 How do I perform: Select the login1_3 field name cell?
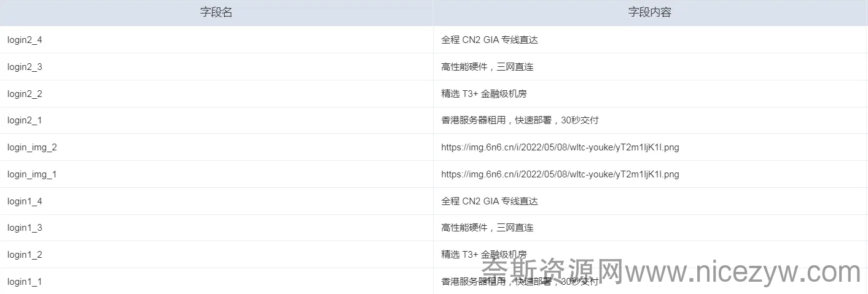[x=216, y=228]
